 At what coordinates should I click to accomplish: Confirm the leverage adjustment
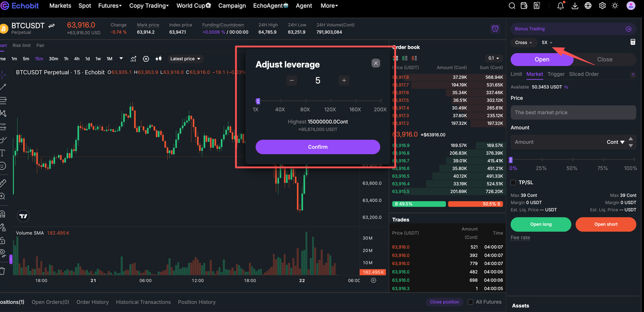coord(317,147)
